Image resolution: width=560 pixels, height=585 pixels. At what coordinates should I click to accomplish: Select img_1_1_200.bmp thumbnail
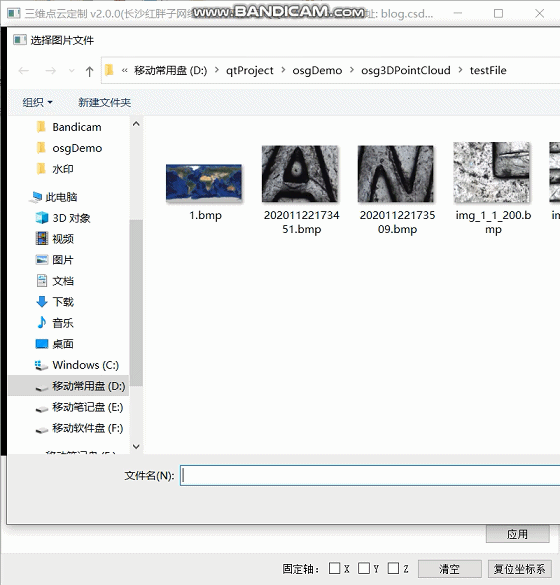492,172
